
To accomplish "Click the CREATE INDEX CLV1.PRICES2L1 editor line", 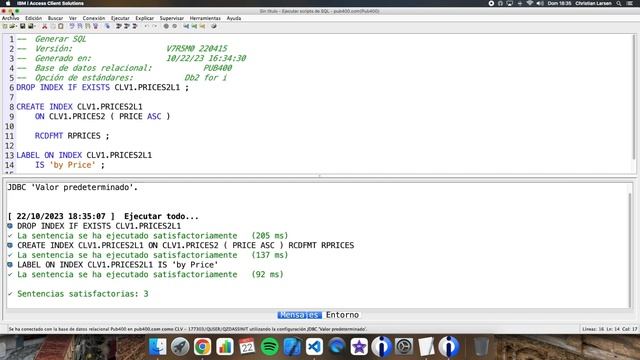I will point(79,107).
